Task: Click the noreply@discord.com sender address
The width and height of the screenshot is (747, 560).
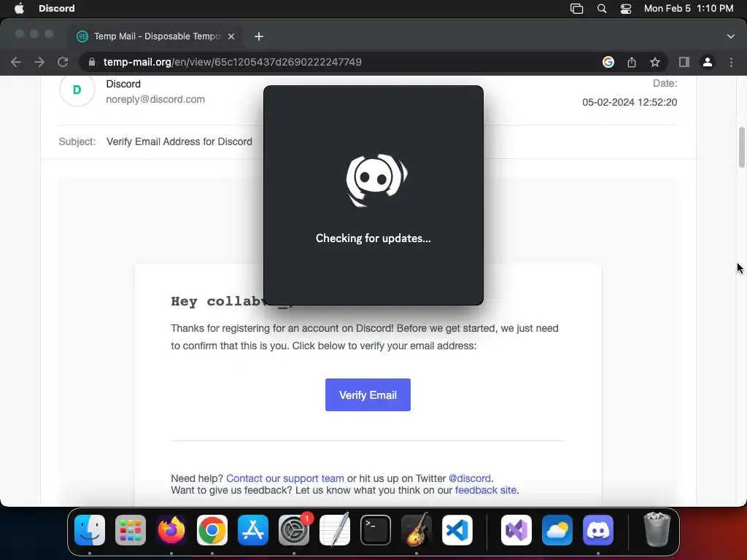Action: coord(155,99)
